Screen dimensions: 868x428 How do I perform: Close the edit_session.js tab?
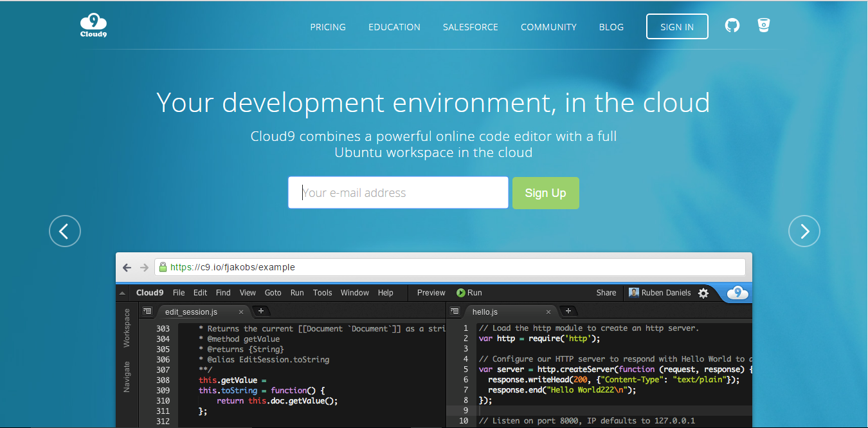coord(241,312)
